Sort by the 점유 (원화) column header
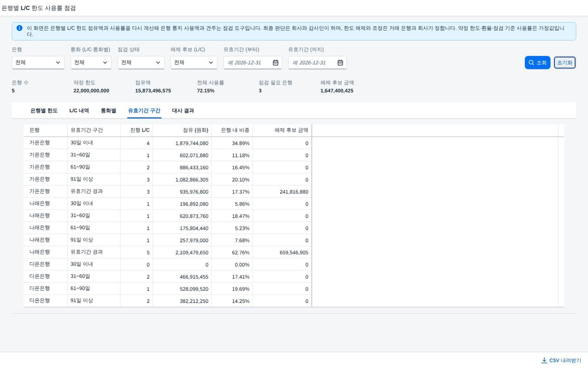This screenshot has width=588, height=368. [182, 130]
